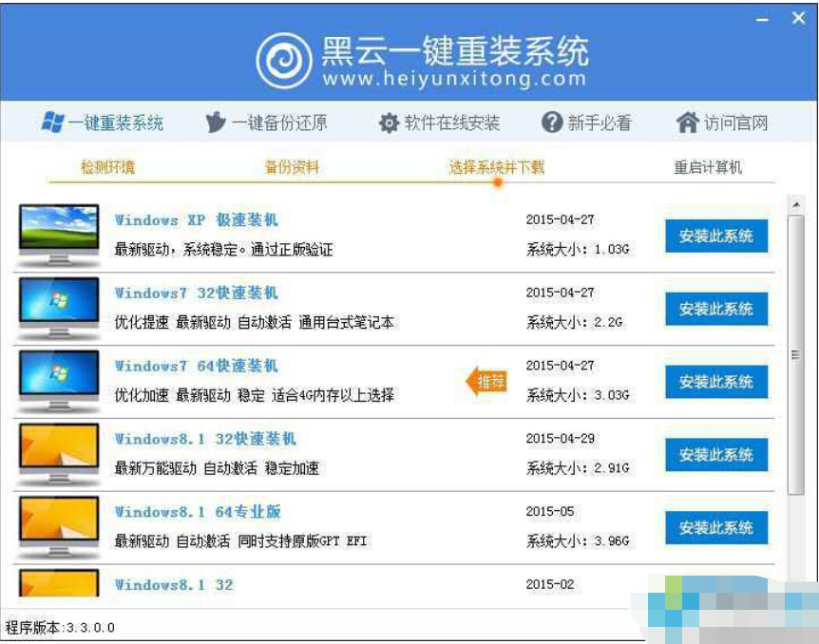The width and height of the screenshot is (819, 644).
Task: Click the 程序版本:3.3.0.0 status text
Action: pyautogui.click(x=60, y=627)
